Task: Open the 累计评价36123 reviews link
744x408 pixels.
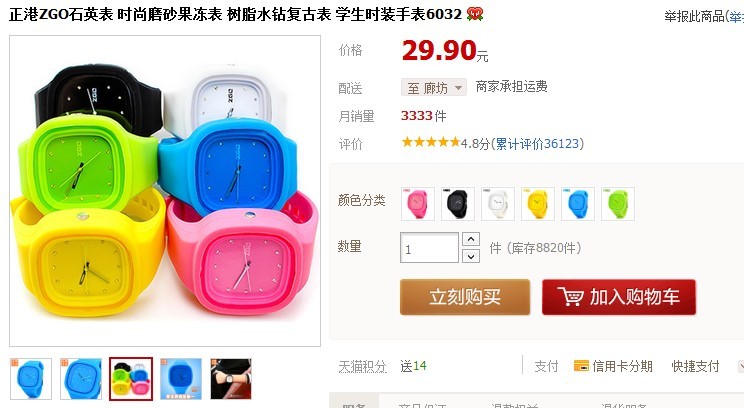Action: pyautogui.click(x=538, y=144)
